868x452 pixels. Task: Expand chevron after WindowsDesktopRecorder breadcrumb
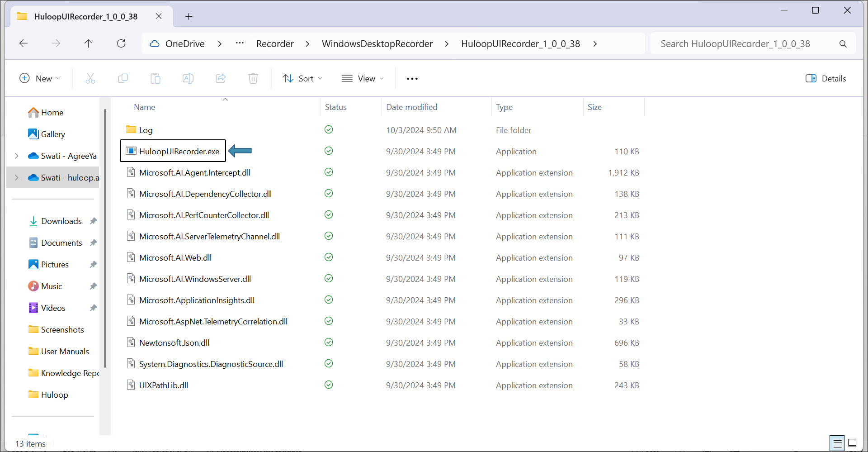[447, 44]
